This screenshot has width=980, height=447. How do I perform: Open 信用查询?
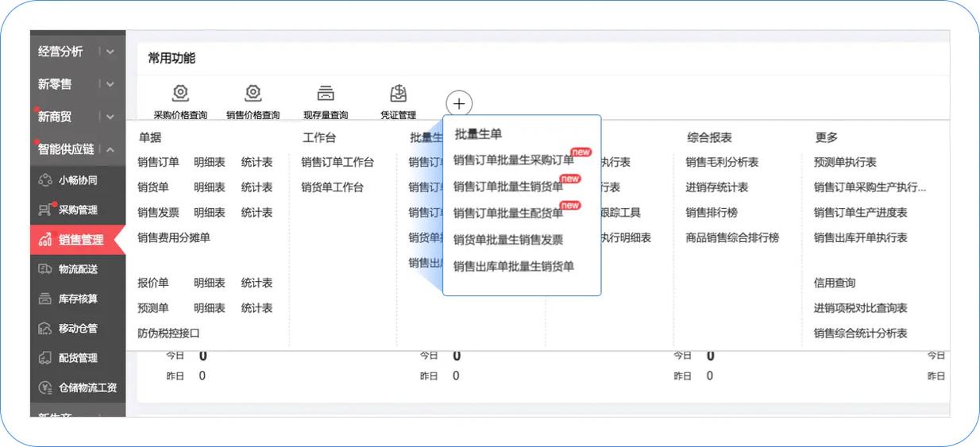coord(835,283)
